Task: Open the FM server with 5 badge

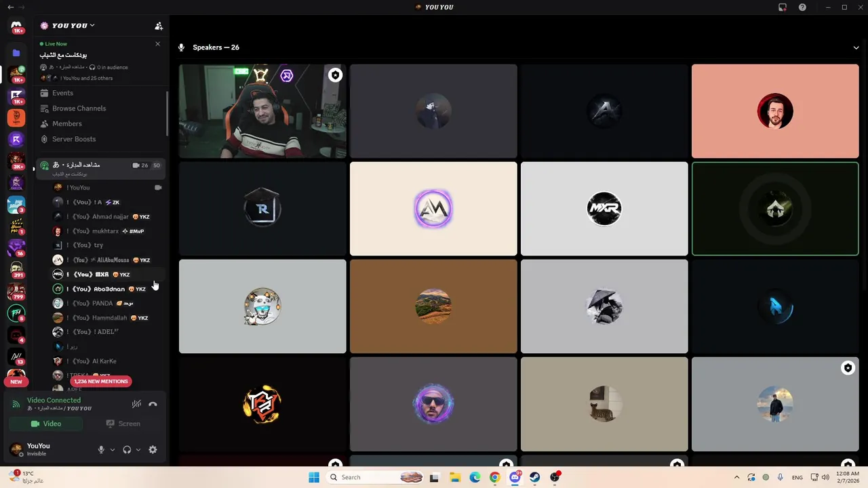Action: (16, 313)
